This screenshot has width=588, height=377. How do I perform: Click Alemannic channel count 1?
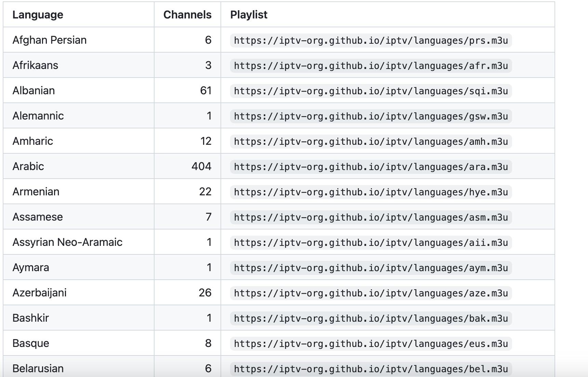coord(209,116)
